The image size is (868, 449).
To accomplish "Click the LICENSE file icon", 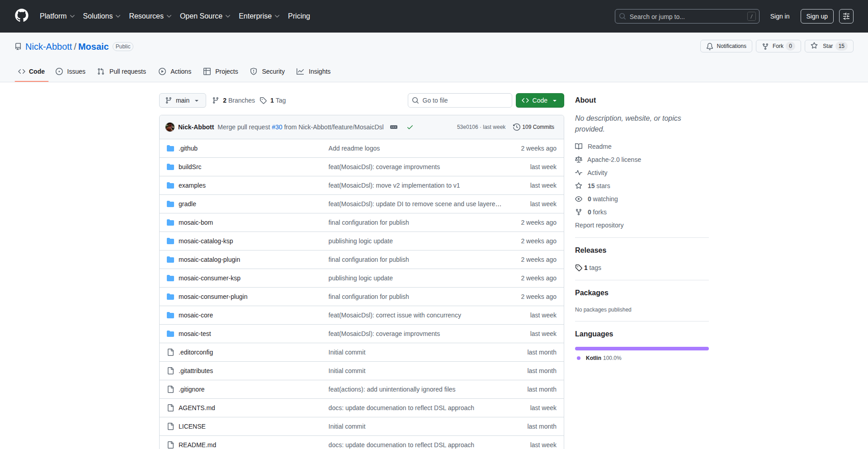I will coord(170,426).
